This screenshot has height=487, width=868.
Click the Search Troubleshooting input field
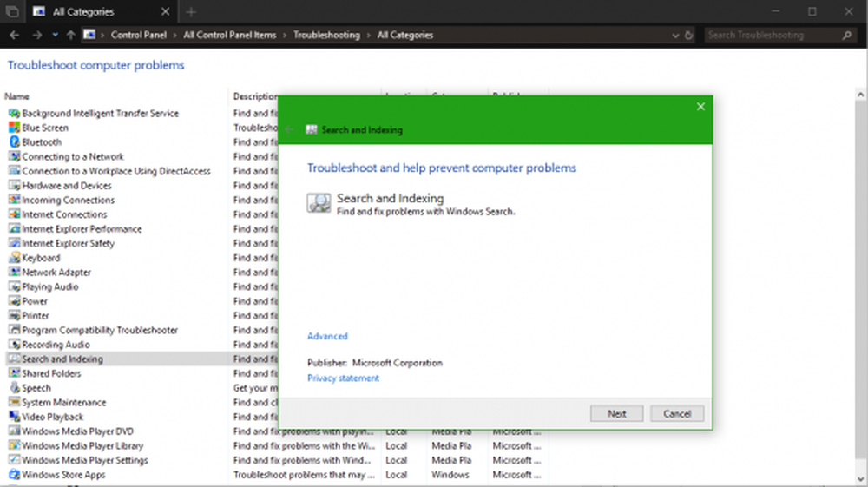pyautogui.click(x=773, y=36)
